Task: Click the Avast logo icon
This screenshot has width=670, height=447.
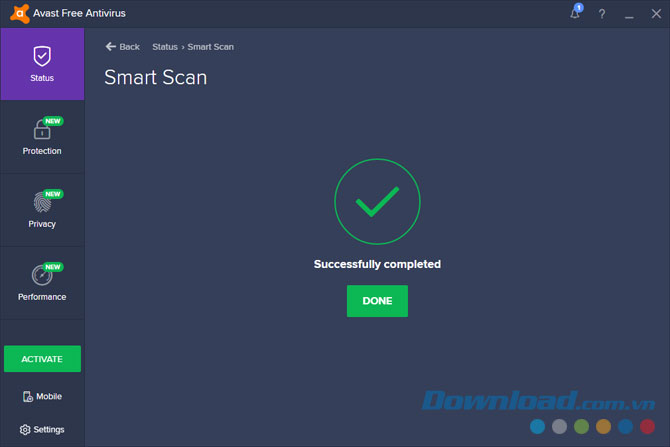Action: click(20, 14)
